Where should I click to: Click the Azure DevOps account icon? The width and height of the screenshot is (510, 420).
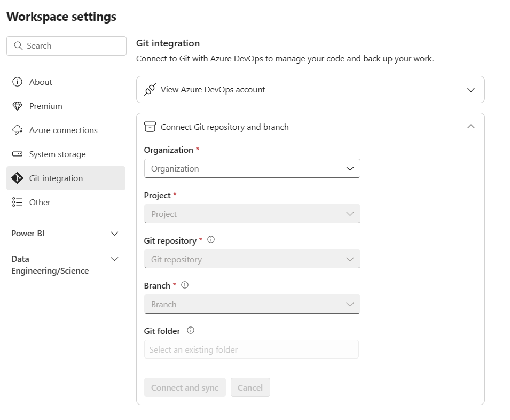[x=150, y=89]
